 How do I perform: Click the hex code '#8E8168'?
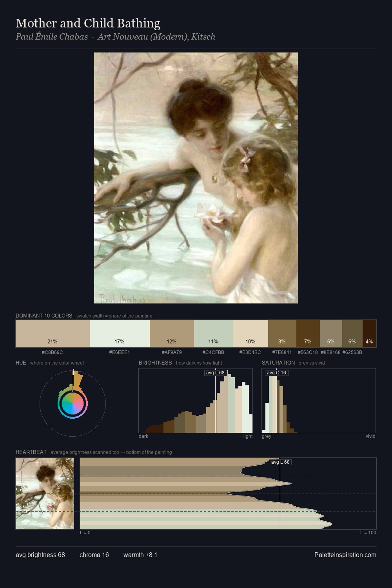(331, 352)
